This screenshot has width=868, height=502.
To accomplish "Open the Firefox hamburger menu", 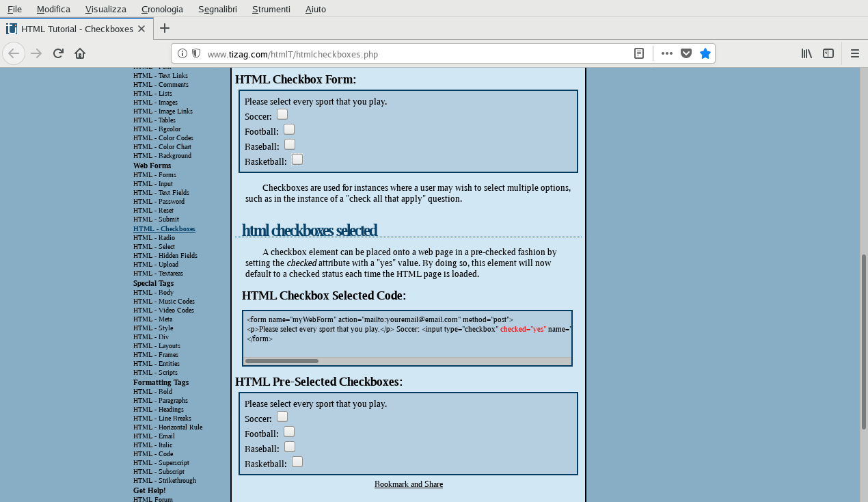I will coord(855,53).
